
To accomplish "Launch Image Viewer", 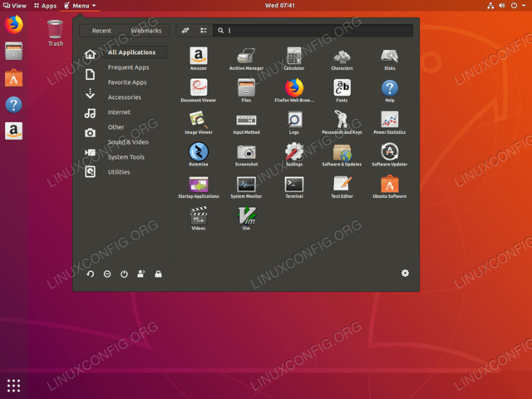I will tap(199, 122).
